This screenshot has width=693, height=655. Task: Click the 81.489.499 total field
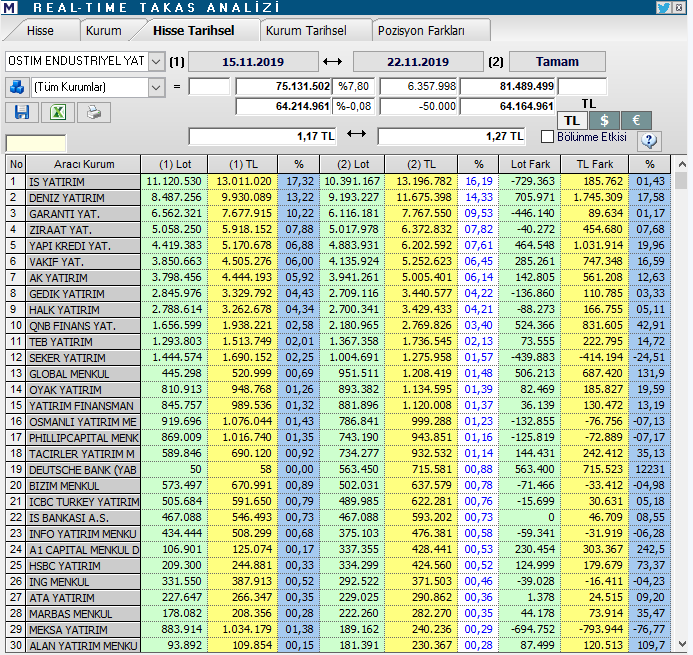pos(508,86)
